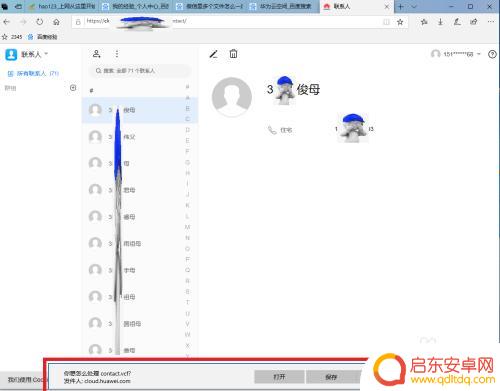Image resolution: width=500 pixels, height=391 pixels.
Task: Jump to letter M in index
Action: tap(188, 227)
